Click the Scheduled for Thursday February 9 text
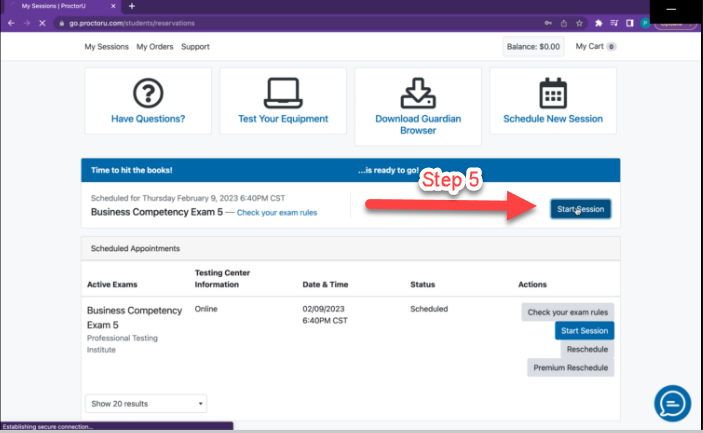The width and height of the screenshot is (703, 433). click(x=188, y=198)
